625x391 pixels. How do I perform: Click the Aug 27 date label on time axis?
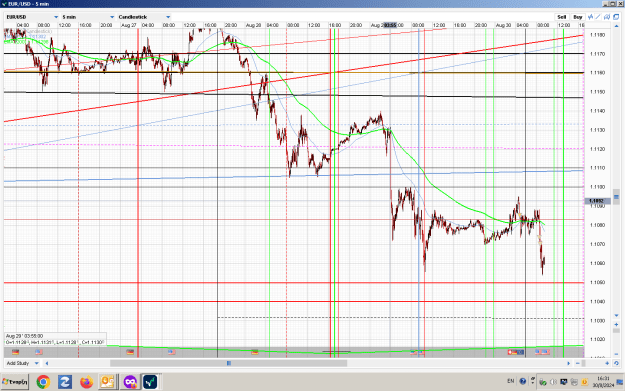tap(128, 25)
